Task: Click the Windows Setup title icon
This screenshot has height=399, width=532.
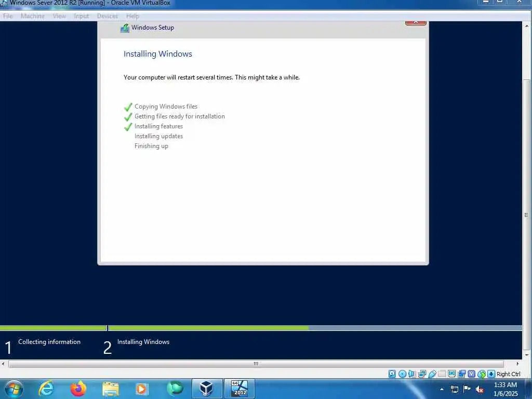Action: 125,28
